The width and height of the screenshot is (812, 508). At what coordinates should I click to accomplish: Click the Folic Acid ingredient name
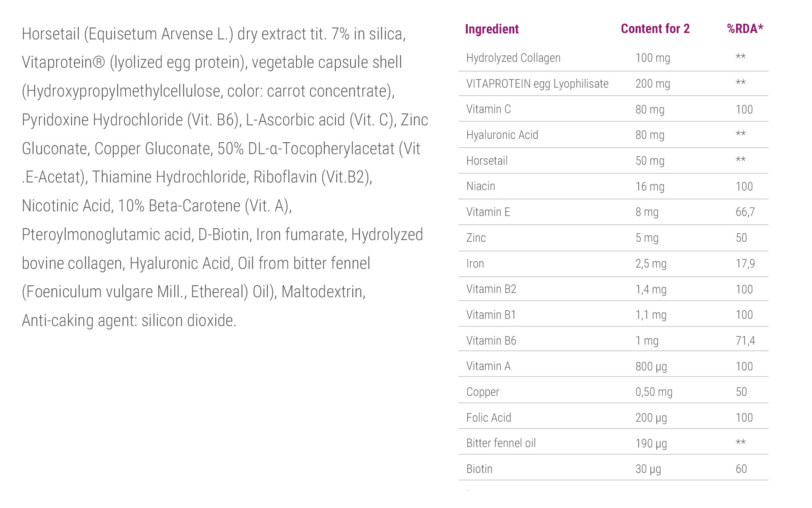[x=488, y=418]
